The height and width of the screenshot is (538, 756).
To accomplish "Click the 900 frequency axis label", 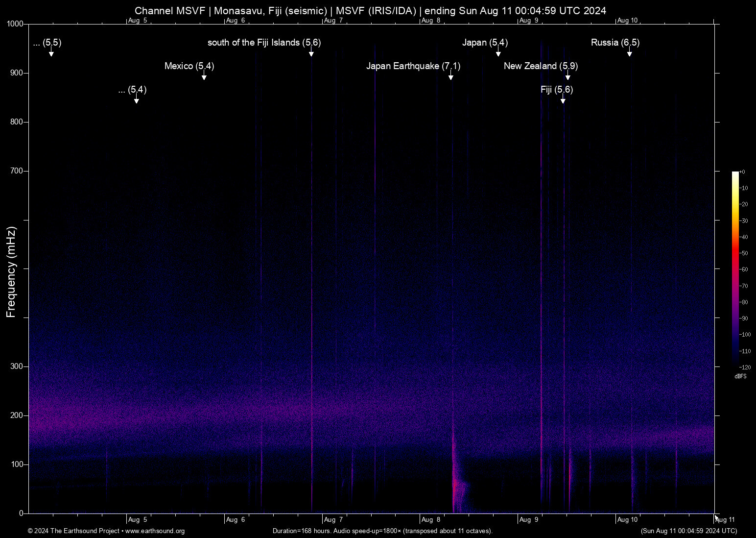I will pyautogui.click(x=17, y=73).
